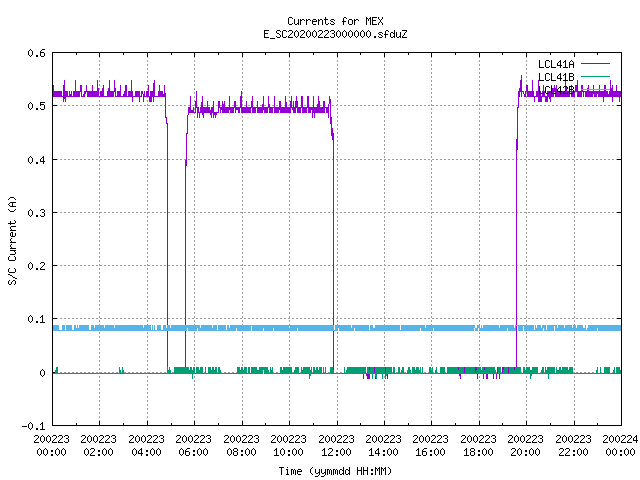Click the x-axis tick 200223 16:00
Viewport: 640px width, 480px height.
tap(431, 445)
